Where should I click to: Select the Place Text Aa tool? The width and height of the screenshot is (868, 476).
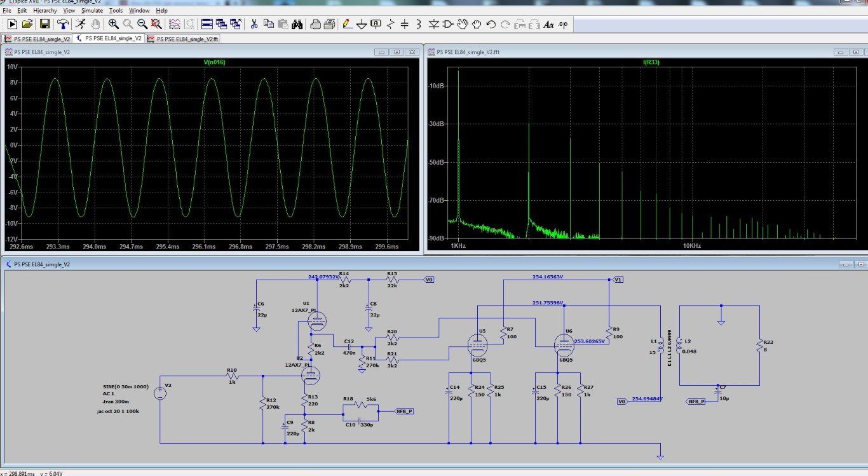tap(548, 24)
